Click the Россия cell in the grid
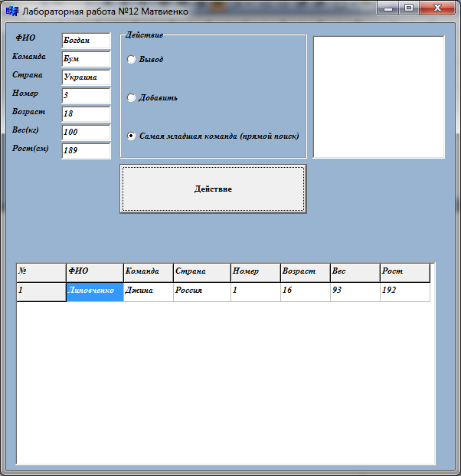Viewport: 461px width, 476px height. pos(201,291)
